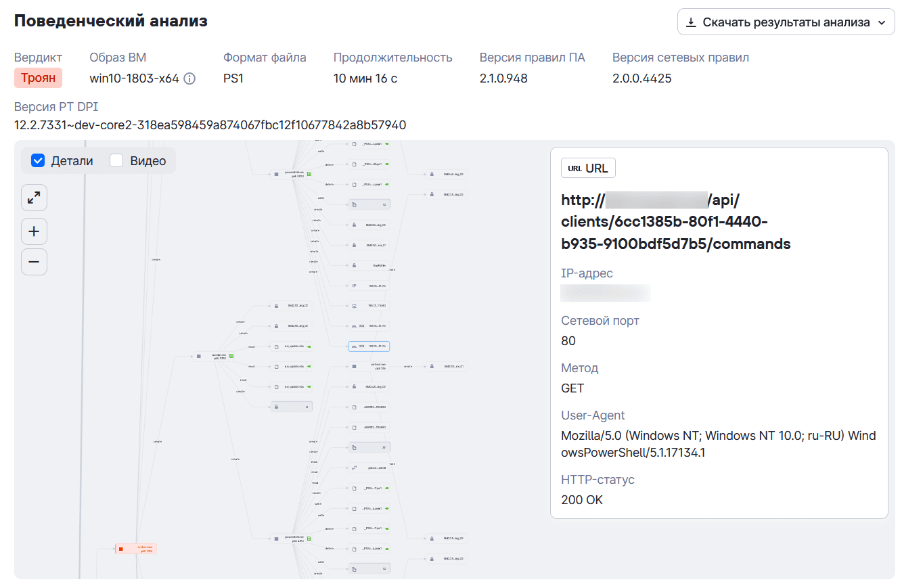Select the conhost.exe process node
This screenshot has height=588, width=902.
tap(369, 366)
